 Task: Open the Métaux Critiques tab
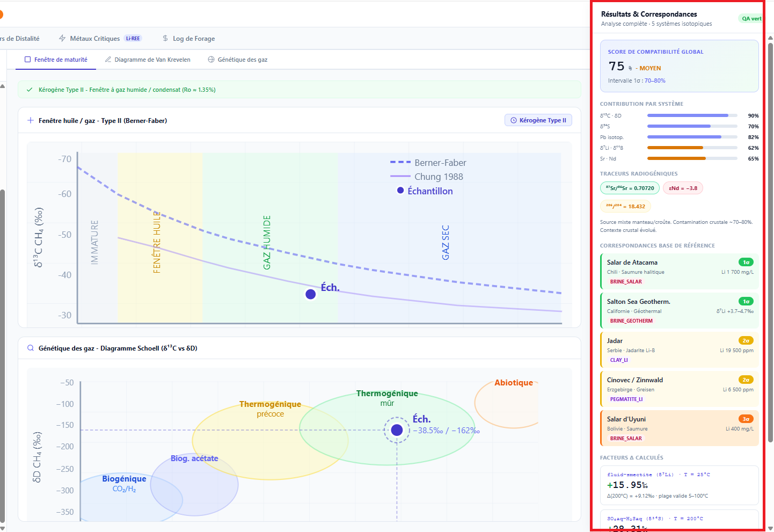pos(95,39)
